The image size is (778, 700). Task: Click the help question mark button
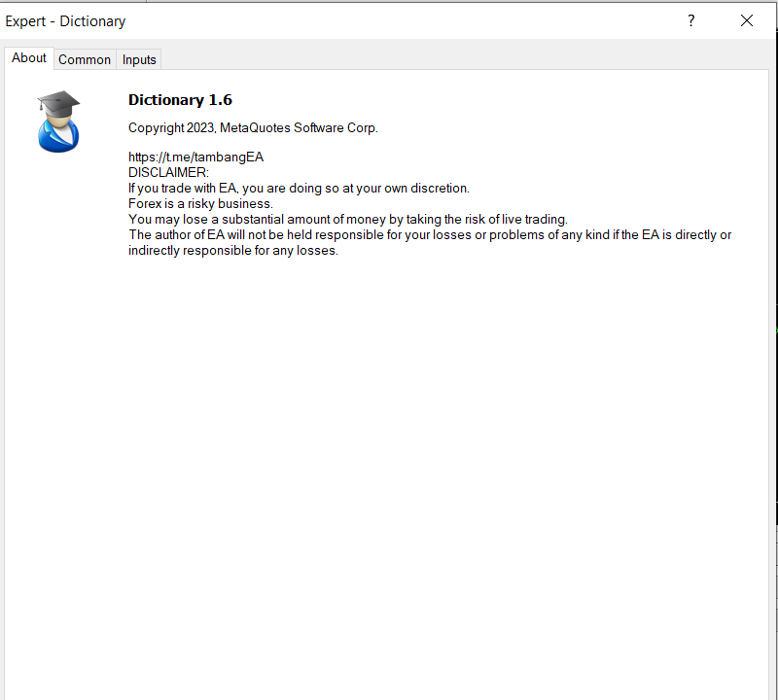coord(690,20)
